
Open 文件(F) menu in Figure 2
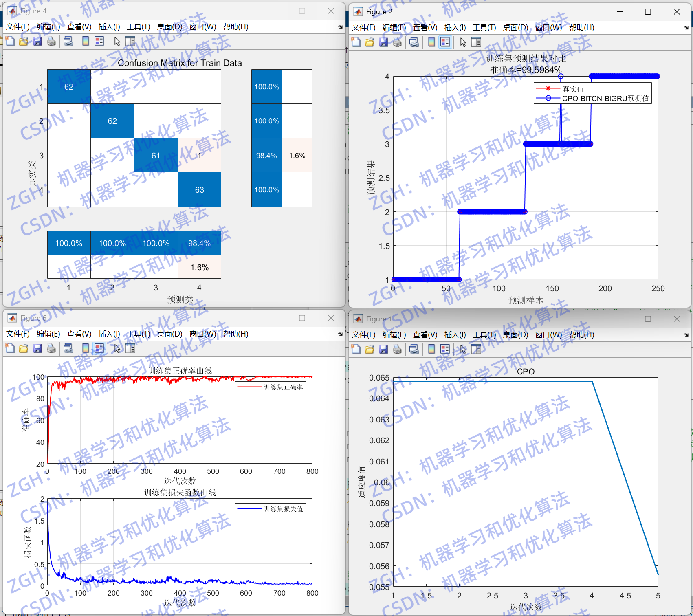click(364, 28)
